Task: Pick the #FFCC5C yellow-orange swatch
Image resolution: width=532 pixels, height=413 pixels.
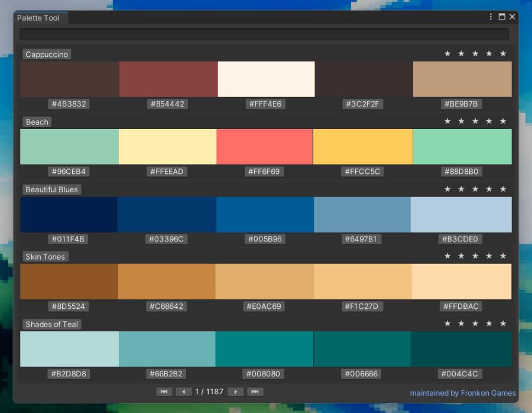Action: pyautogui.click(x=363, y=147)
